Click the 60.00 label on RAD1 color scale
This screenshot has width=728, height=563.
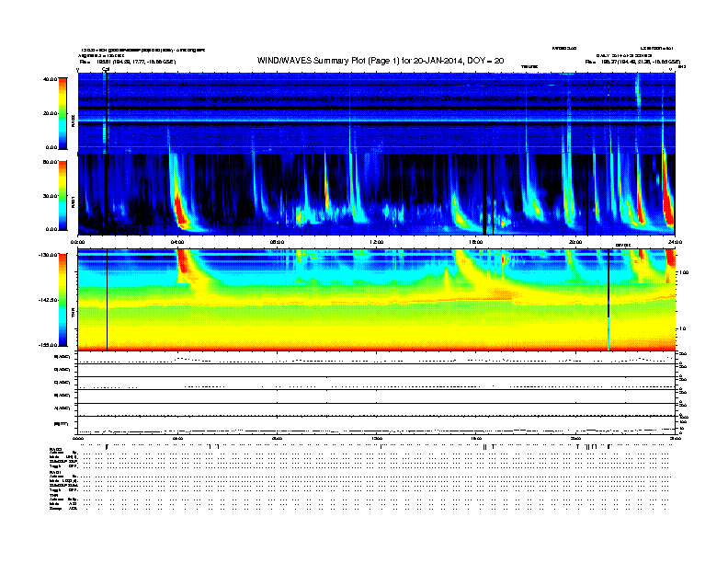[x=50, y=162]
